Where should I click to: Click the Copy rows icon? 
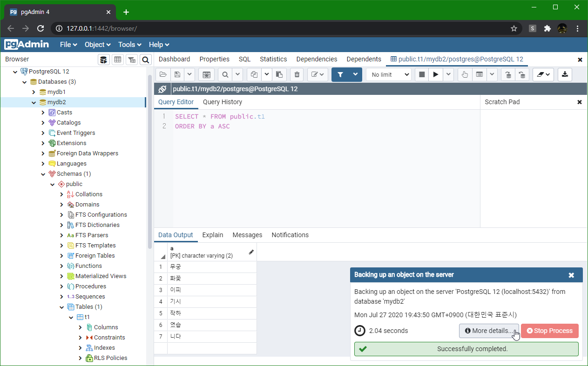point(254,74)
